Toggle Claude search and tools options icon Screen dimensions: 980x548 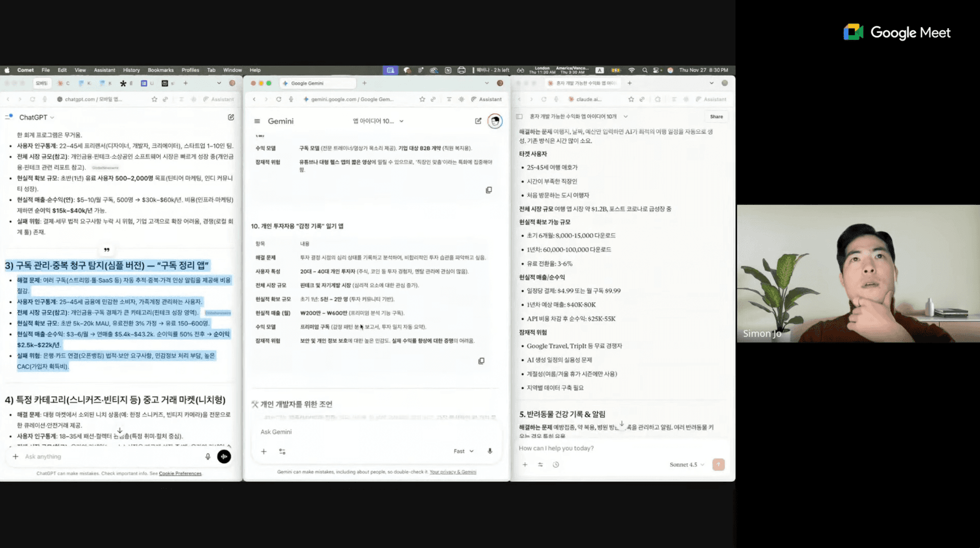pos(541,465)
